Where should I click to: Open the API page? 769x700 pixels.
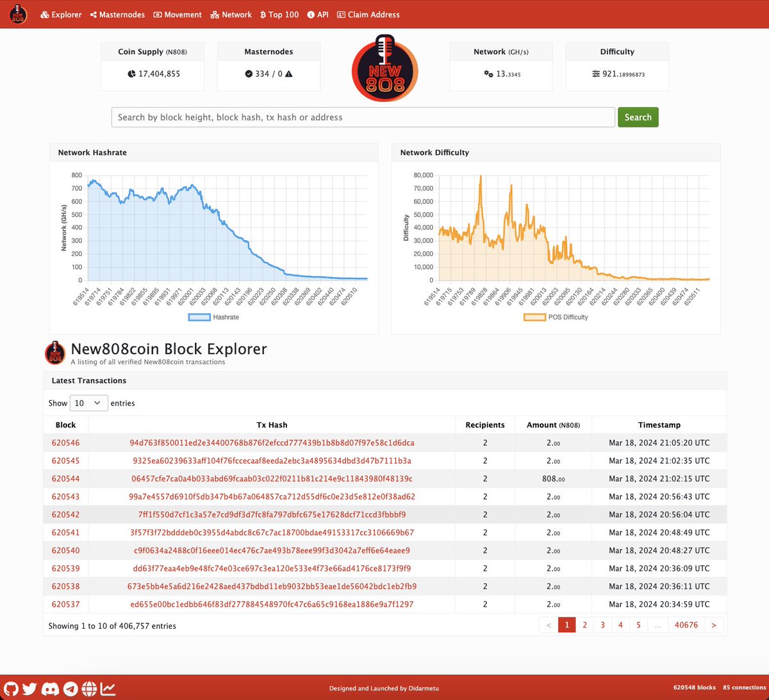318,14
